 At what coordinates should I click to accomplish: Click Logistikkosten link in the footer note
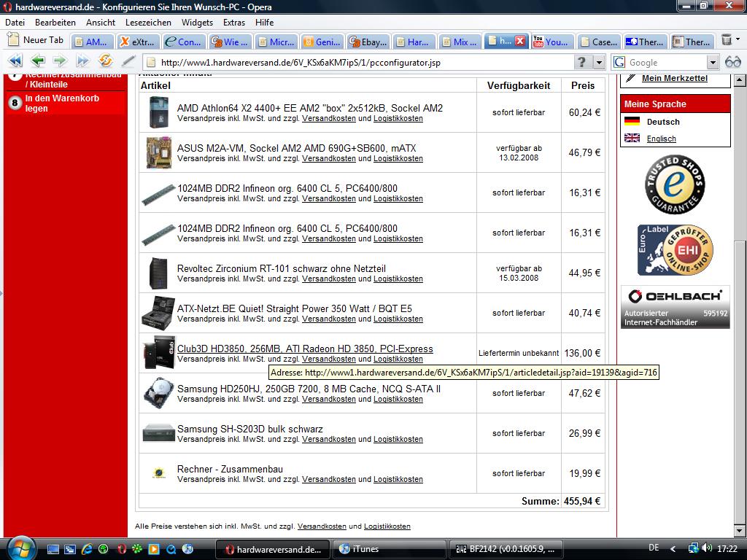(x=387, y=526)
